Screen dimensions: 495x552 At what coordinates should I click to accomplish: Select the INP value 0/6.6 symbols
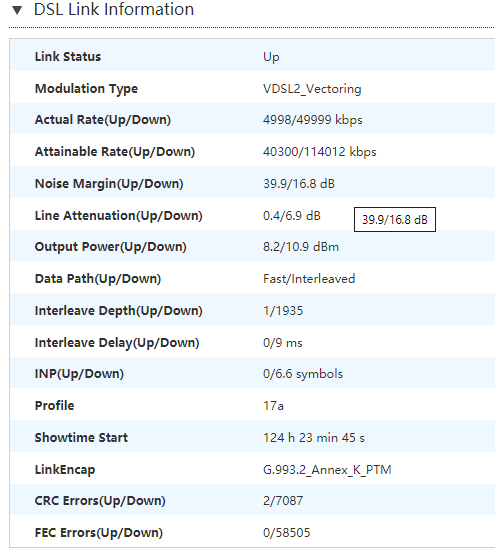(302, 374)
